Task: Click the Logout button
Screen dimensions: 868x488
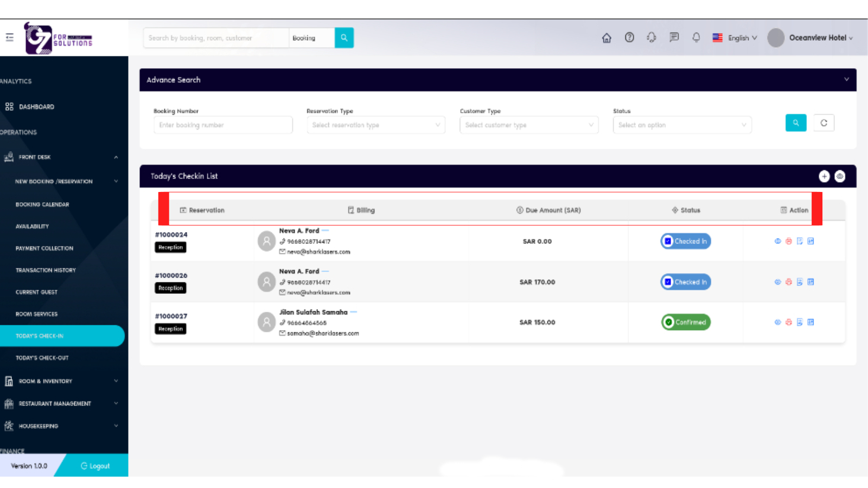Action: [x=95, y=466]
